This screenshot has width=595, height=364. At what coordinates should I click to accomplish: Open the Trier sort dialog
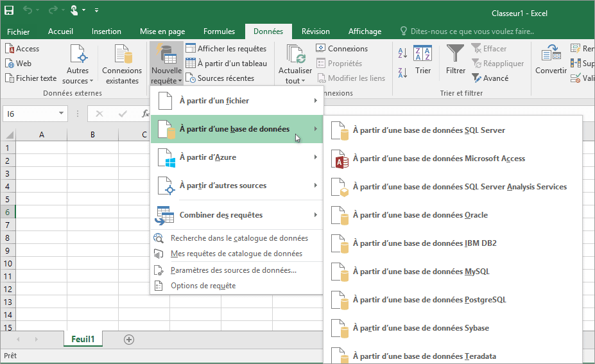click(423, 60)
